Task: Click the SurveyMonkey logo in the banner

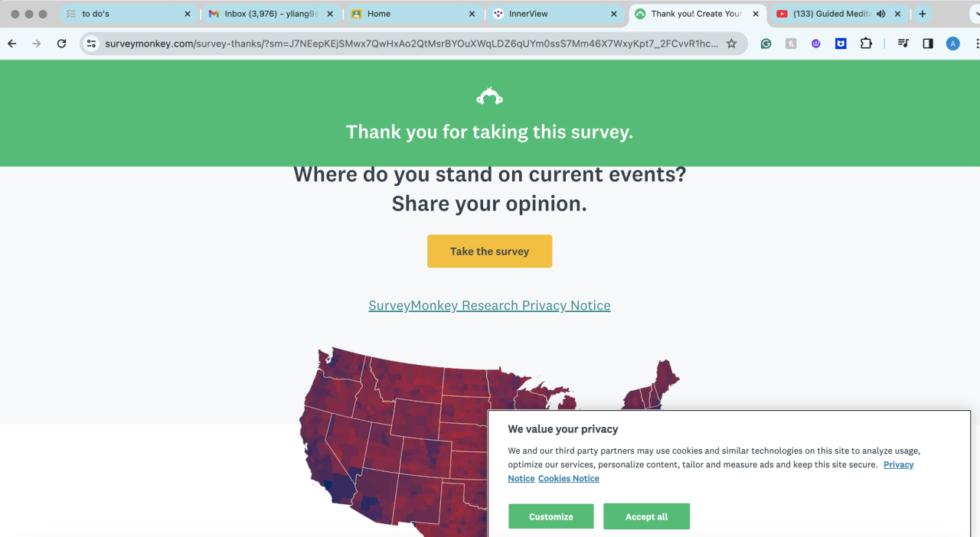Action: tap(489, 96)
